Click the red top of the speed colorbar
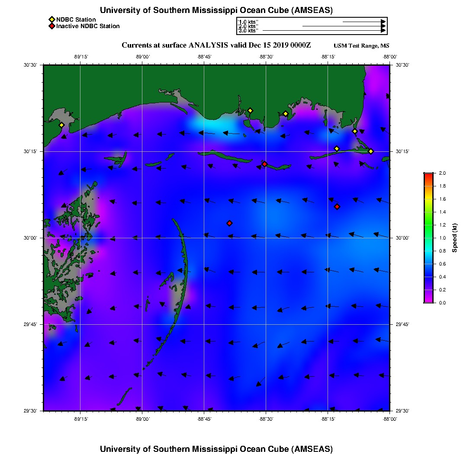Screen dimensions: 476x454 [x=428, y=175]
